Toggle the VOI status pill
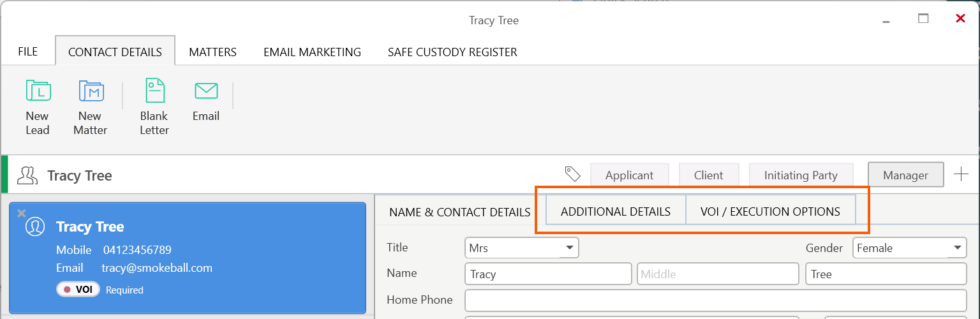The width and height of the screenshot is (980, 319). [x=78, y=290]
